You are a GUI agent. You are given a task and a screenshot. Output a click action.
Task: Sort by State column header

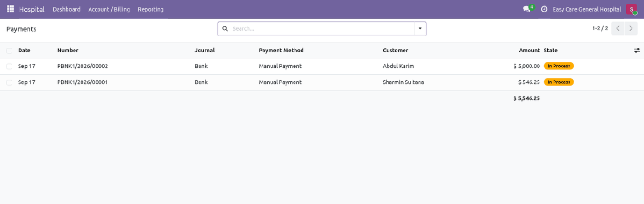coord(551,50)
